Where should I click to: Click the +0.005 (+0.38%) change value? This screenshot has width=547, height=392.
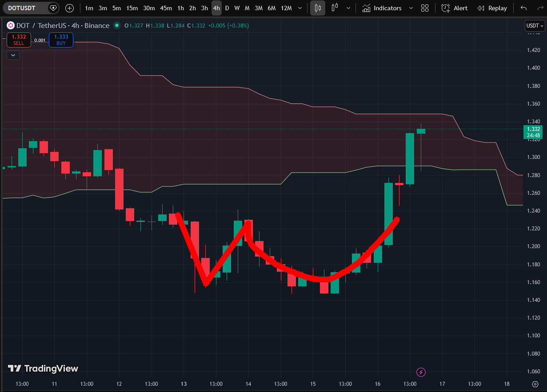[x=228, y=26]
